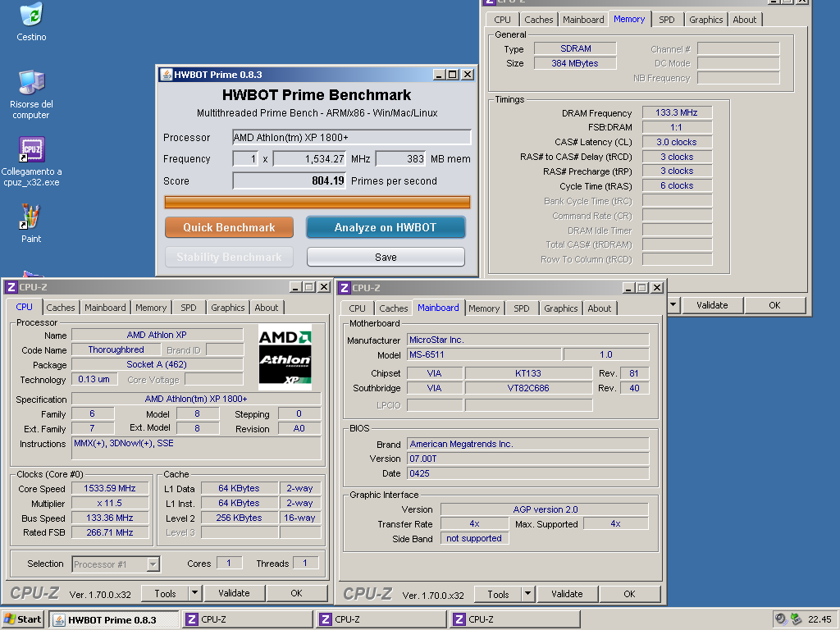The image size is (840, 630).
Task: Select CPU tab in the Memory window
Action: [503, 20]
